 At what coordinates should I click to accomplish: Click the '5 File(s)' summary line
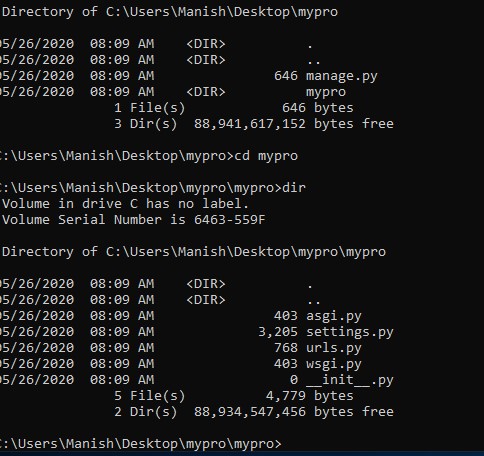(x=233, y=396)
